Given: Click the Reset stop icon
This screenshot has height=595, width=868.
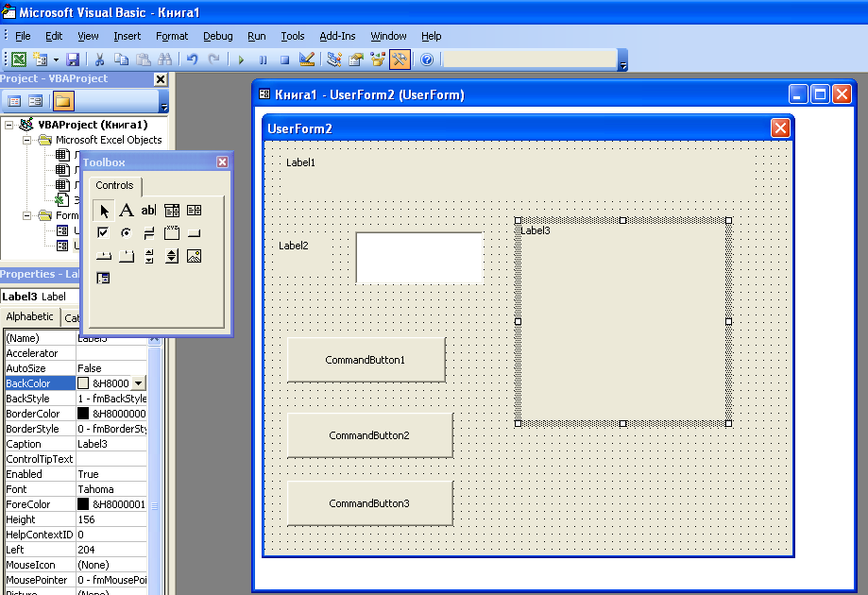Looking at the screenshot, I should tap(284, 59).
